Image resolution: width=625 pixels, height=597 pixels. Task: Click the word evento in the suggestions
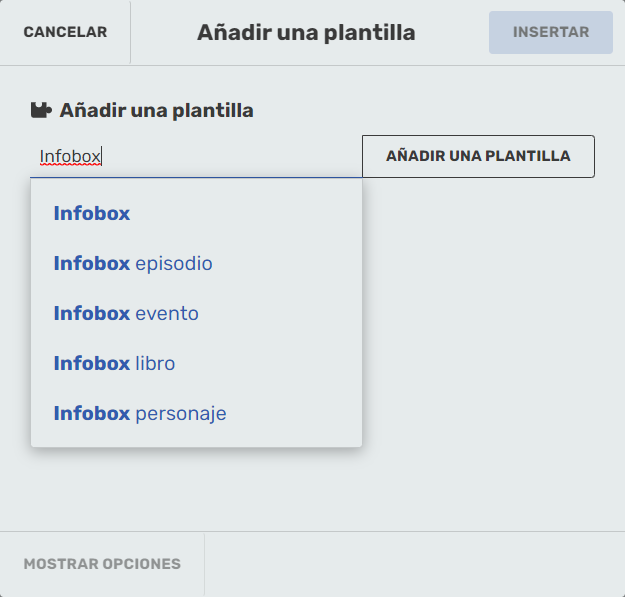(167, 314)
